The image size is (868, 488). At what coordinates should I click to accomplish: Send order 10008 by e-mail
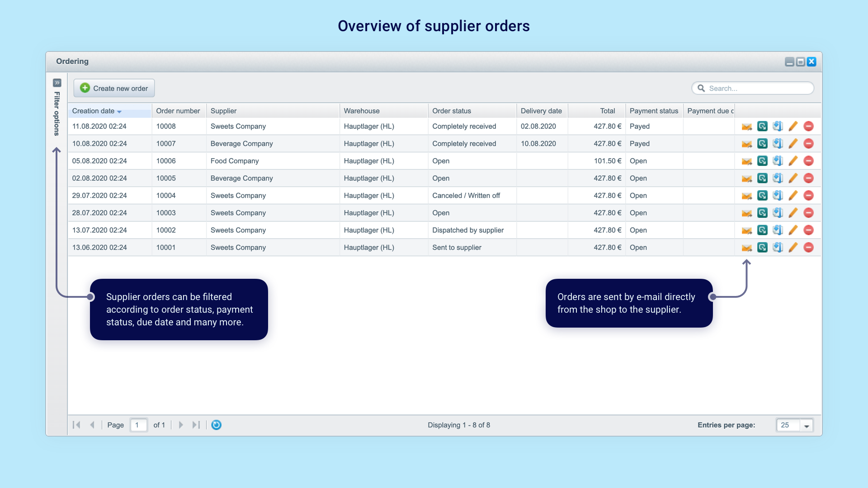click(x=747, y=127)
